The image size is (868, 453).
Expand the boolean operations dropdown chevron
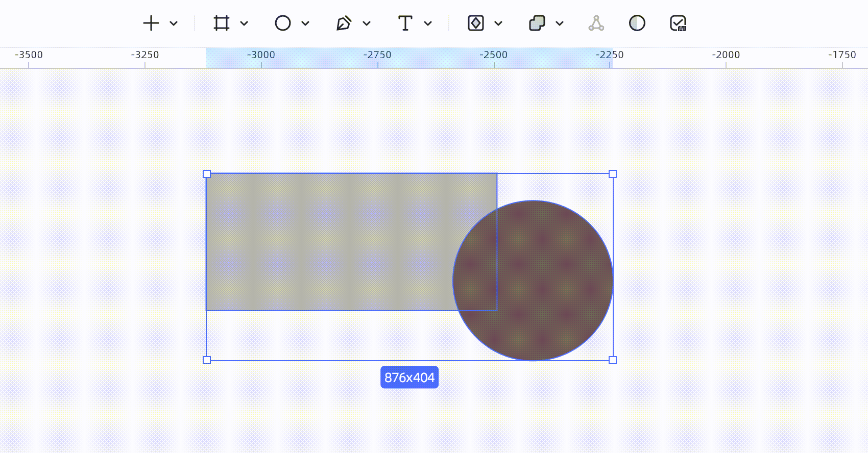click(560, 23)
